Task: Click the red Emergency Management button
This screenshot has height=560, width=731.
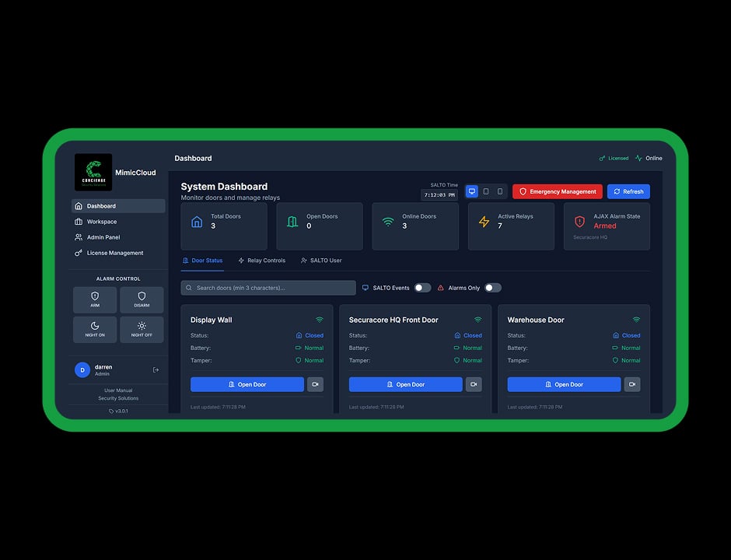Action: click(x=557, y=191)
